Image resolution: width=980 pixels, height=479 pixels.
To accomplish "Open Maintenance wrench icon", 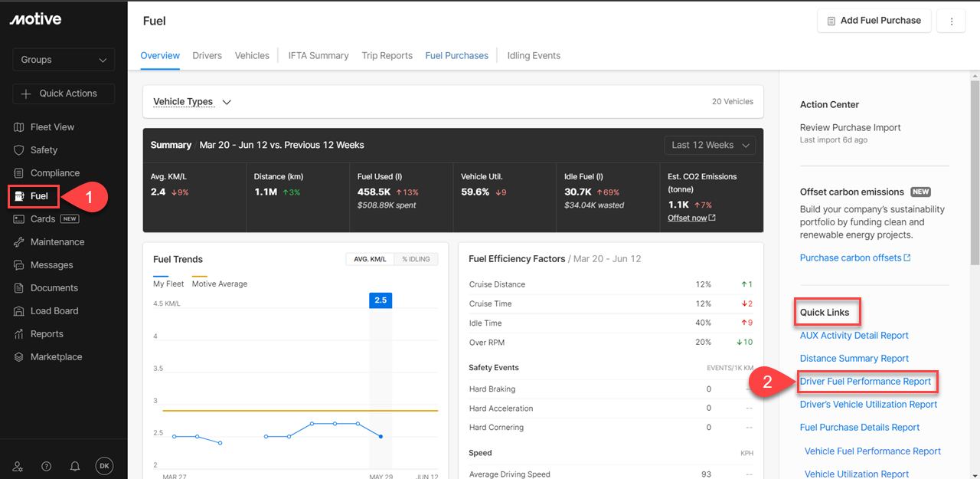I will pos(19,242).
